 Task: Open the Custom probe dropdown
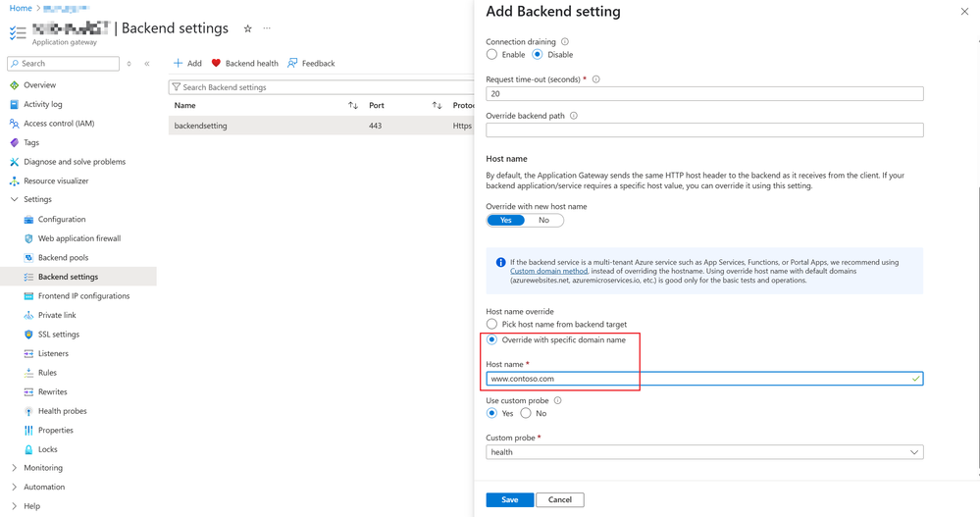tap(704, 452)
